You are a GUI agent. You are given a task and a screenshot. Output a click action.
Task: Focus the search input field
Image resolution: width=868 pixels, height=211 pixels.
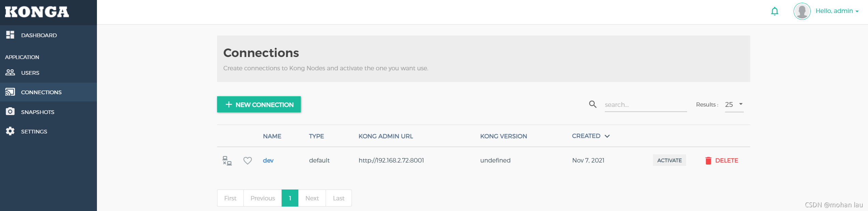click(x=645, y=105)
